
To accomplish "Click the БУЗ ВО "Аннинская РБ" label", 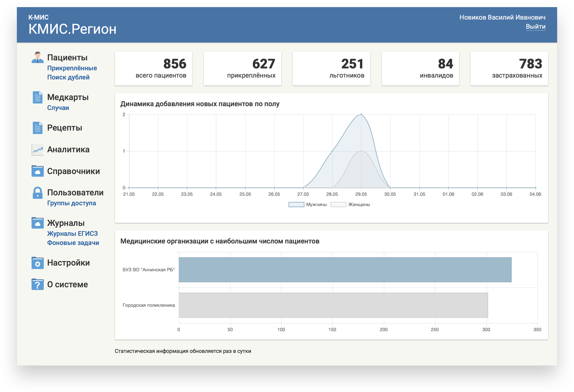I will [x=149, y=270].
